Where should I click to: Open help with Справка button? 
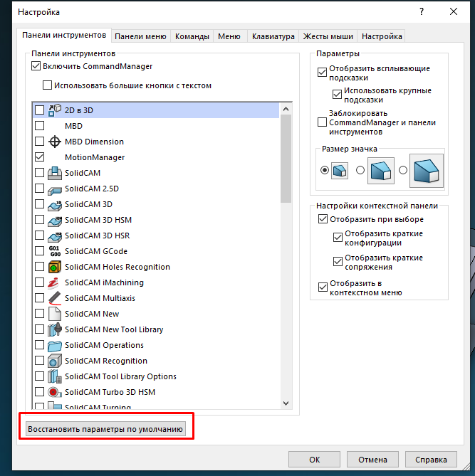tap(431, 460)
